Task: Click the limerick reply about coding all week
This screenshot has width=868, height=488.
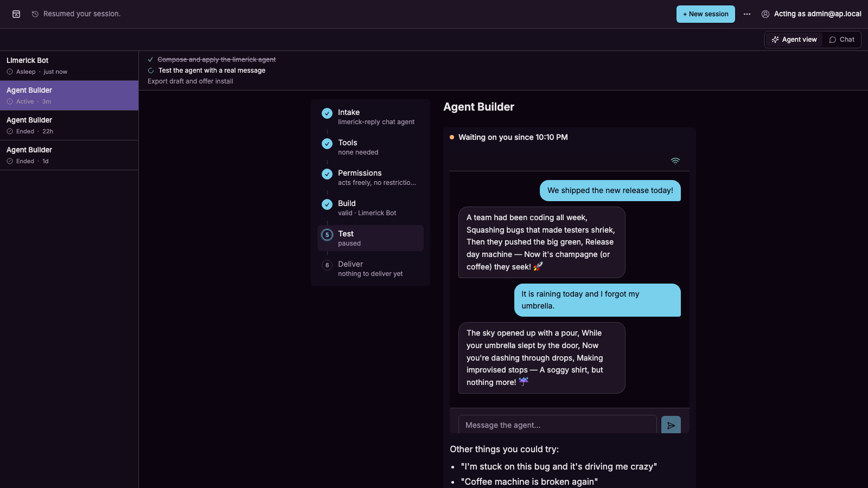Action: coord(542,242)
